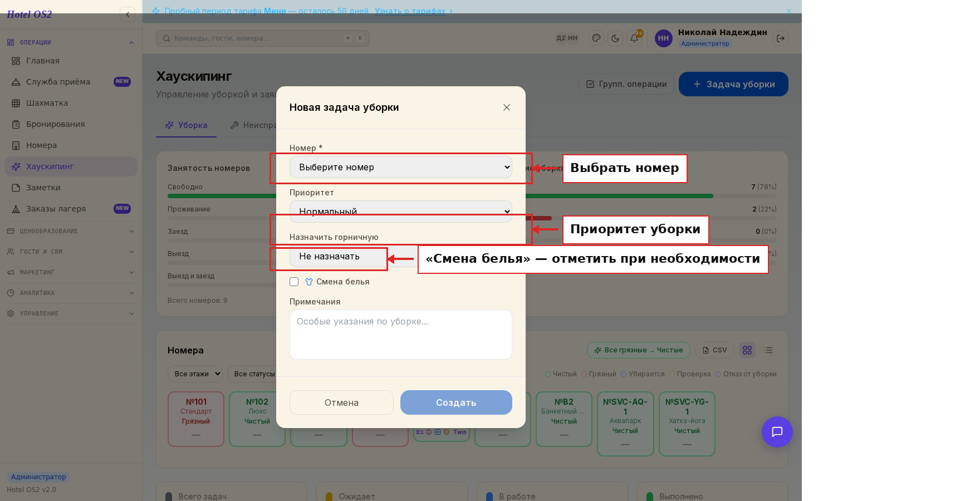This screenshot has height=501, width=980.
Task: Select Хаускипинг sidebar item
Action: (71, 166)
